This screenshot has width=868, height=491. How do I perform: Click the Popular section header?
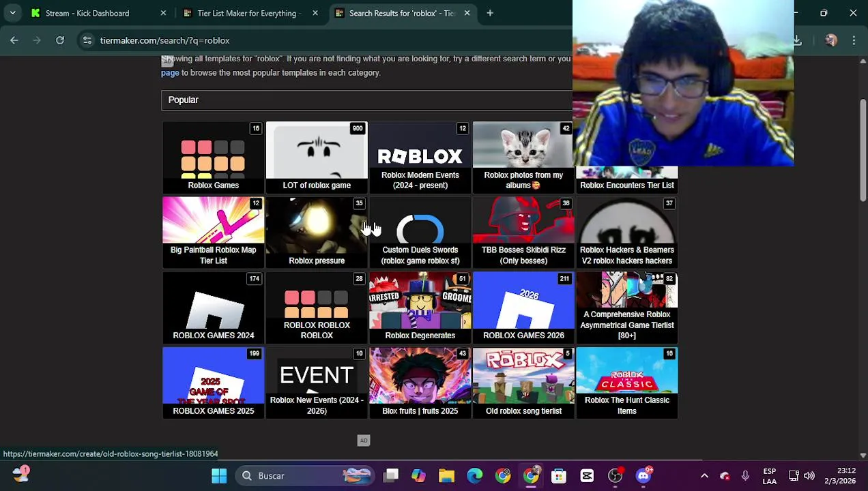click(x=366, y=100)
